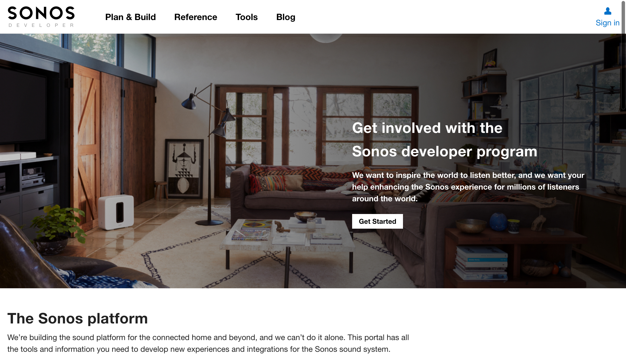Viewport: 626px width, 364px height.
Task: Click 'The Sonos platform' heading
Action: 78,318
